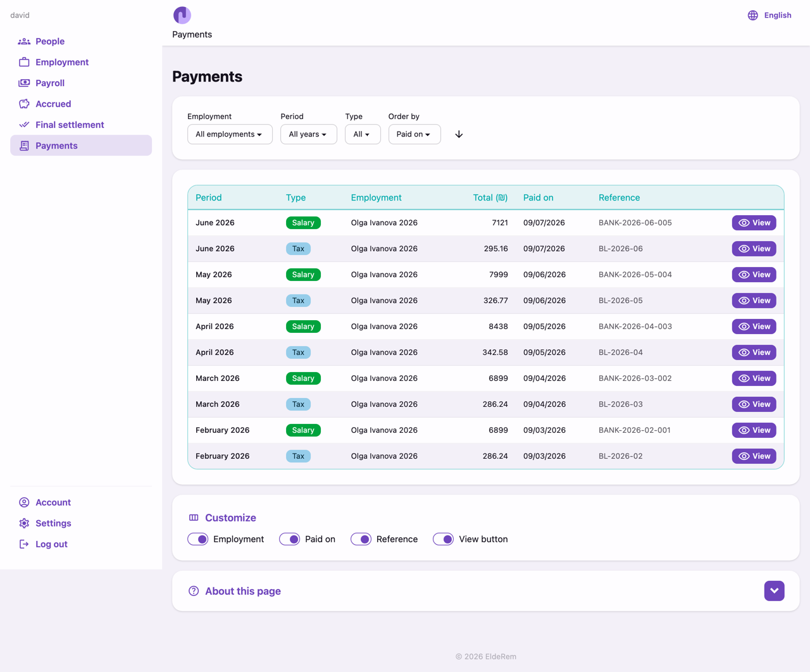810x672 pixels.
Task: Click the globe language icon
Action: click(753, 15)
